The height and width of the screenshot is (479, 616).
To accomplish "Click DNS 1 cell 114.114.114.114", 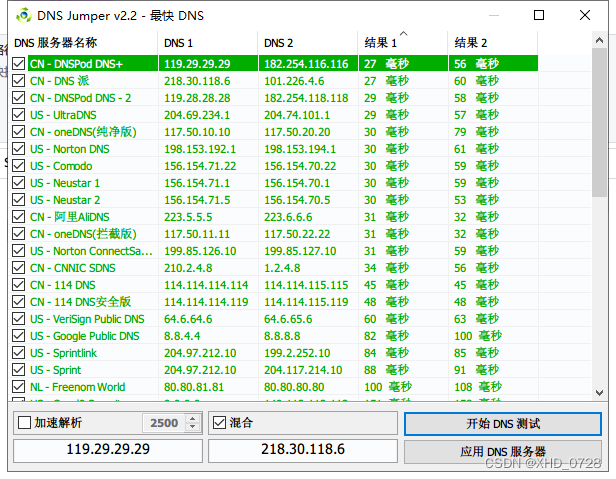I will pos(206,285).
